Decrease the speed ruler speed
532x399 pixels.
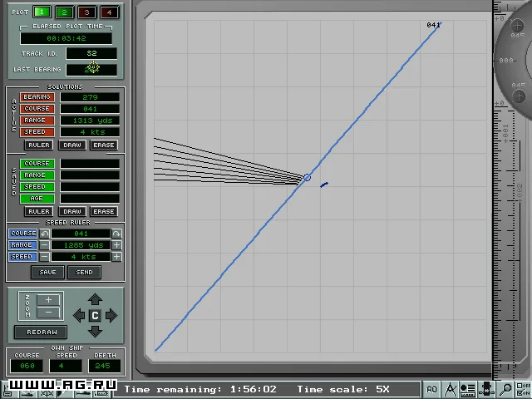[x=44, y=257]
